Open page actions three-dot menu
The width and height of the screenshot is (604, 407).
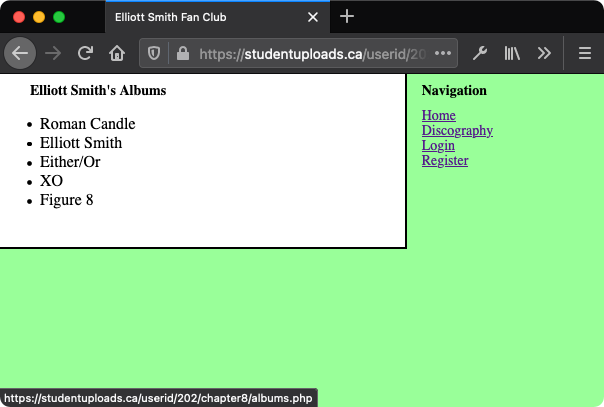(x=443, y=53)
